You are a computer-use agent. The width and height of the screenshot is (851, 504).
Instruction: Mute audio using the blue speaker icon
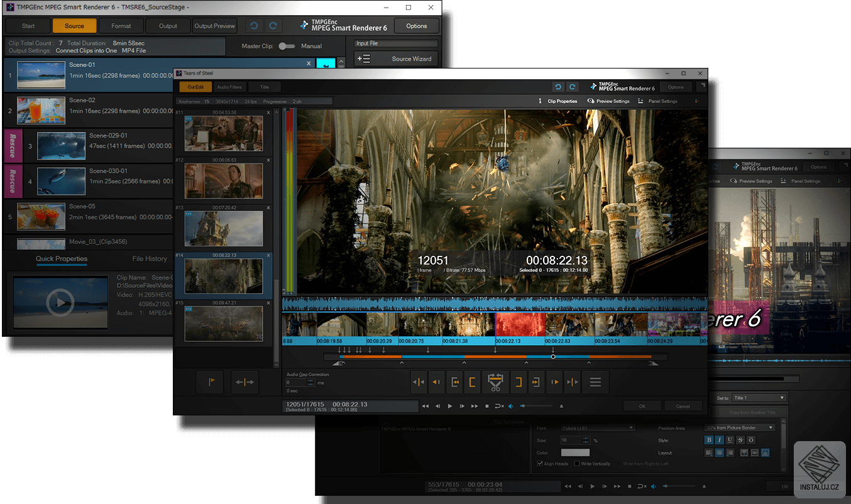tap(510, 406)
